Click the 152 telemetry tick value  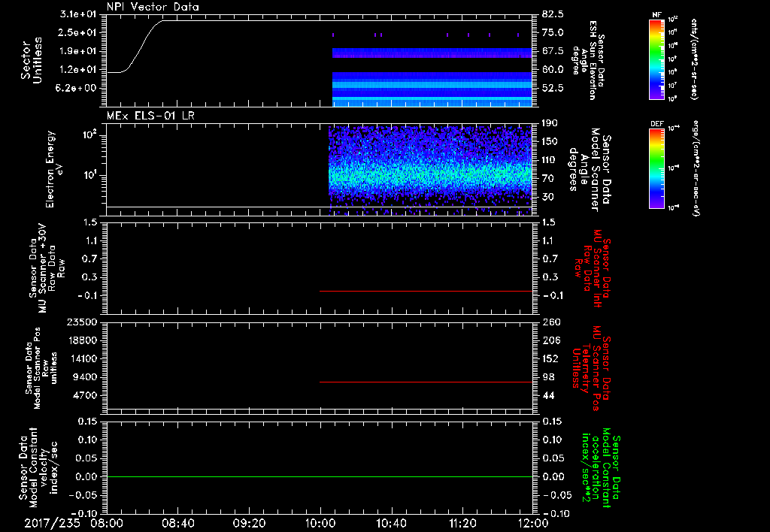tap(551, 358)
